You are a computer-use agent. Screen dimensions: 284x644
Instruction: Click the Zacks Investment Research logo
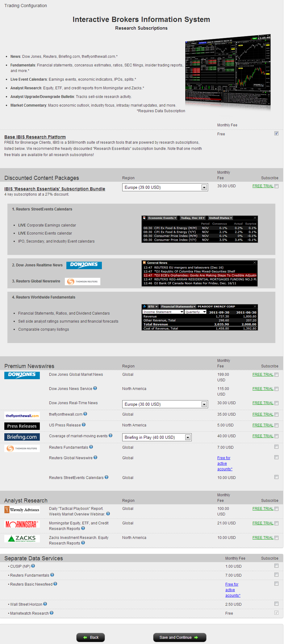(x=22, y=539)
